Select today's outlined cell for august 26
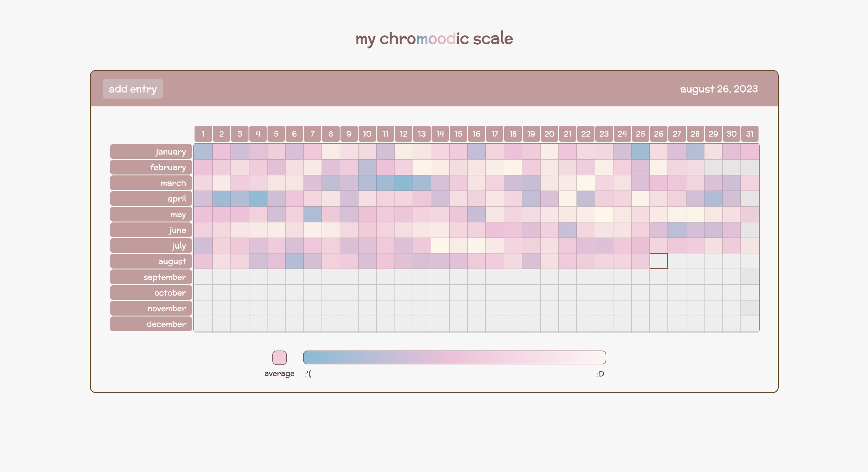Image resolution: width=868 pixels, height=472 pixels. (658, 261)
